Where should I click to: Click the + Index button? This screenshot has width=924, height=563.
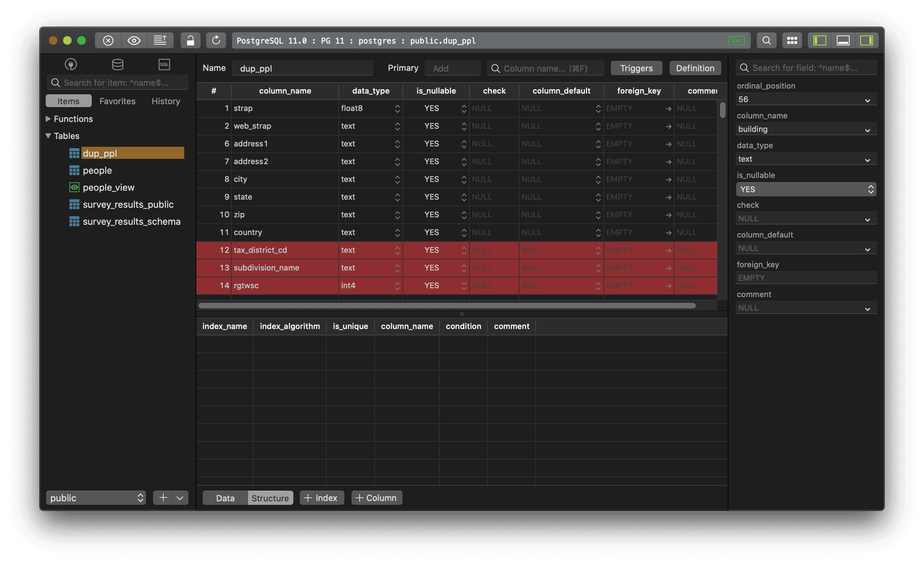[x=321, y=498]
